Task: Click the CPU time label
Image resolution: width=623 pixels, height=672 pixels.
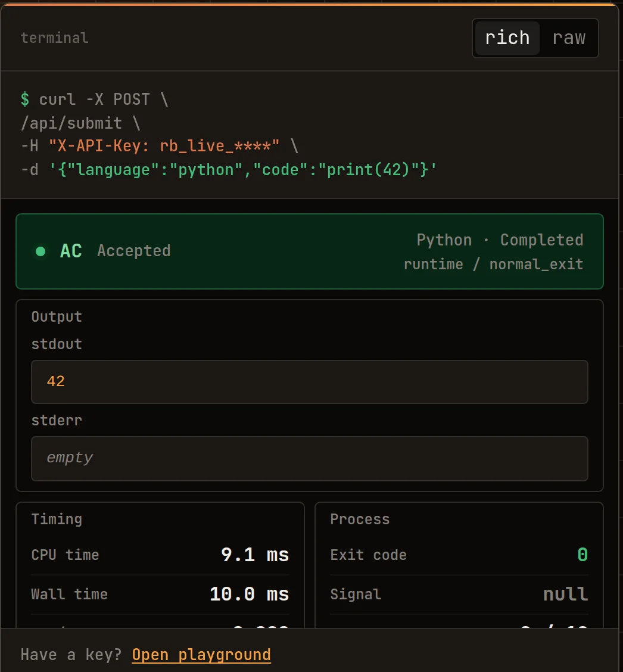Action: tap(65, 555)
